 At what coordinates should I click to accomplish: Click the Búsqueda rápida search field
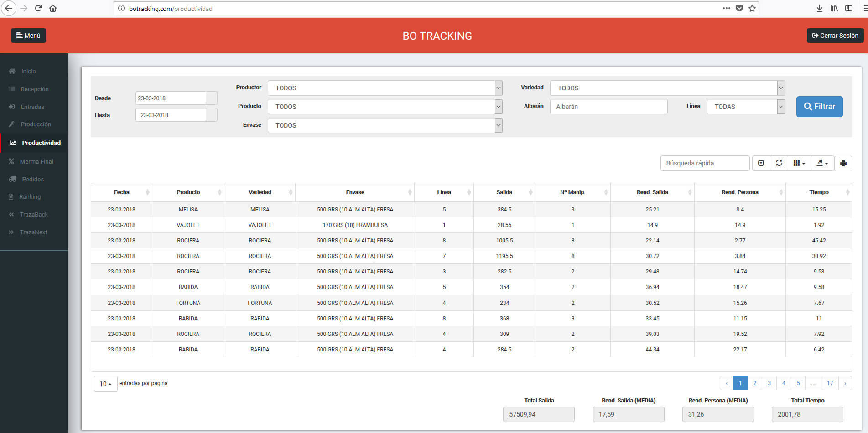704,163
